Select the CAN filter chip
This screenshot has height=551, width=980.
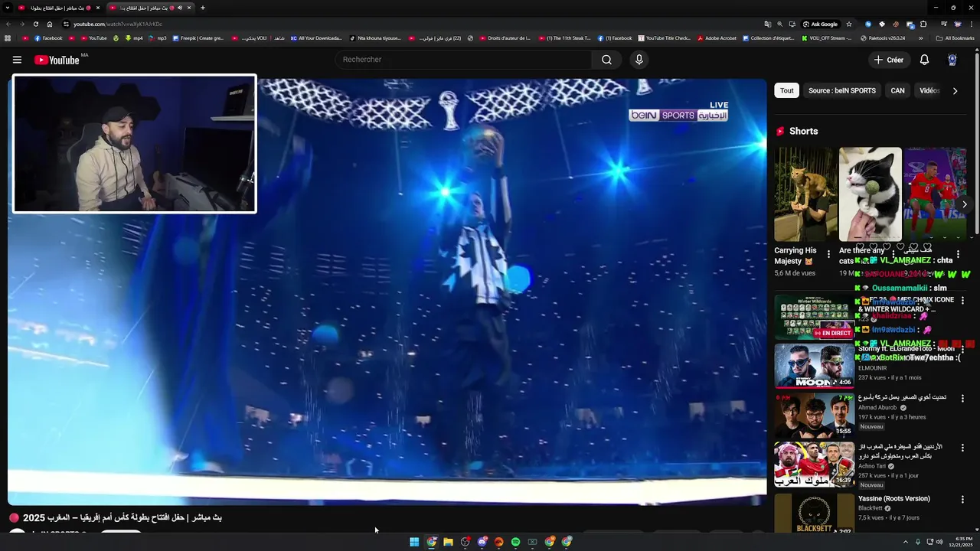(897, 90)
